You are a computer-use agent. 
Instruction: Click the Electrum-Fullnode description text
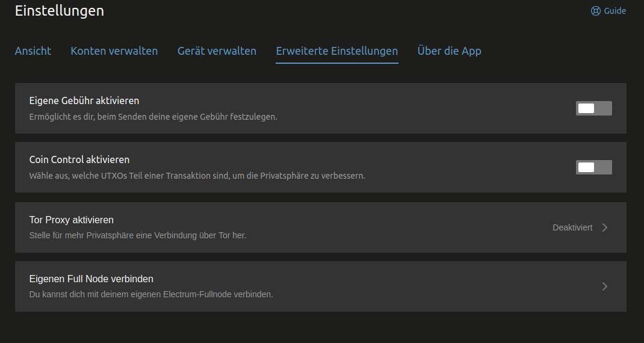pos(151,295)
